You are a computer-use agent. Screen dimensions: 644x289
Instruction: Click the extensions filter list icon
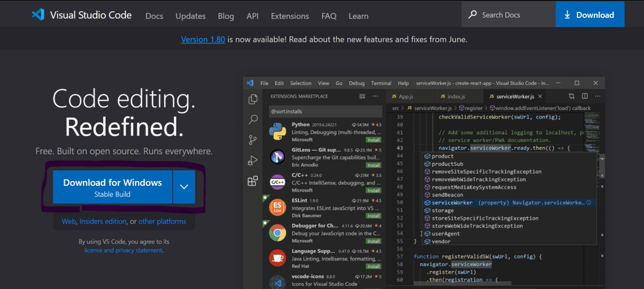pos(362,97)
